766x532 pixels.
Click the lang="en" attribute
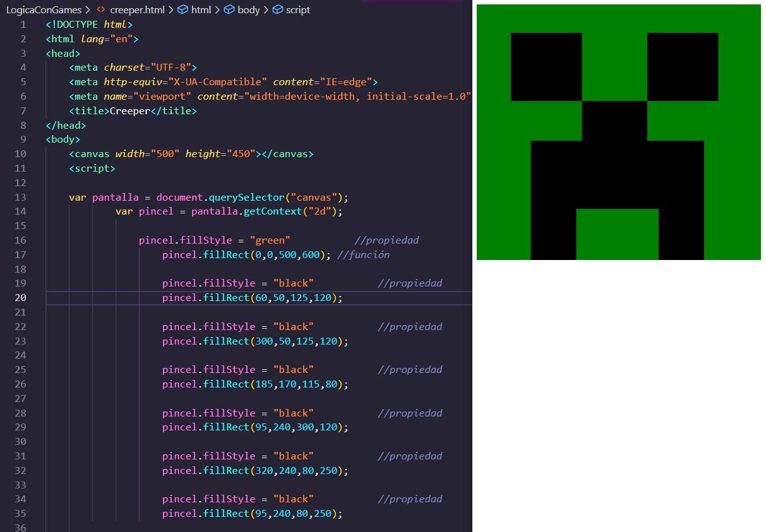(x=107, y=39)
